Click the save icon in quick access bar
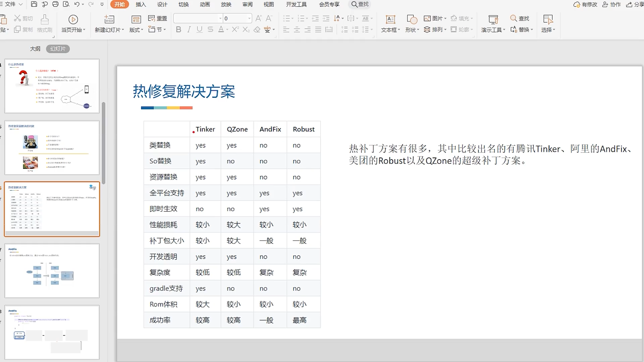The width and height of the screenshot is (644, 362). (34, 4)
